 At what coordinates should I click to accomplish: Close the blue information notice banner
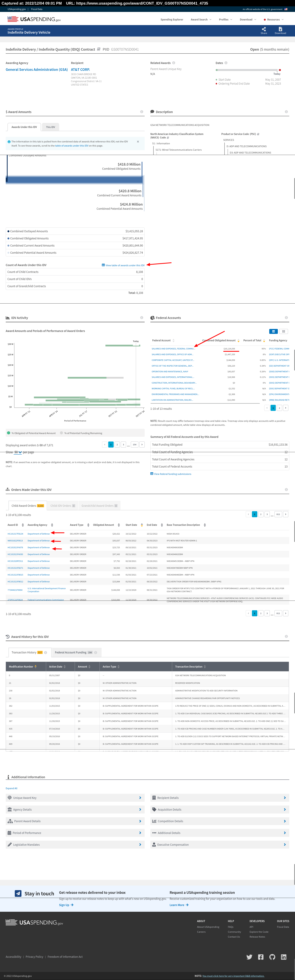[138, 141]
